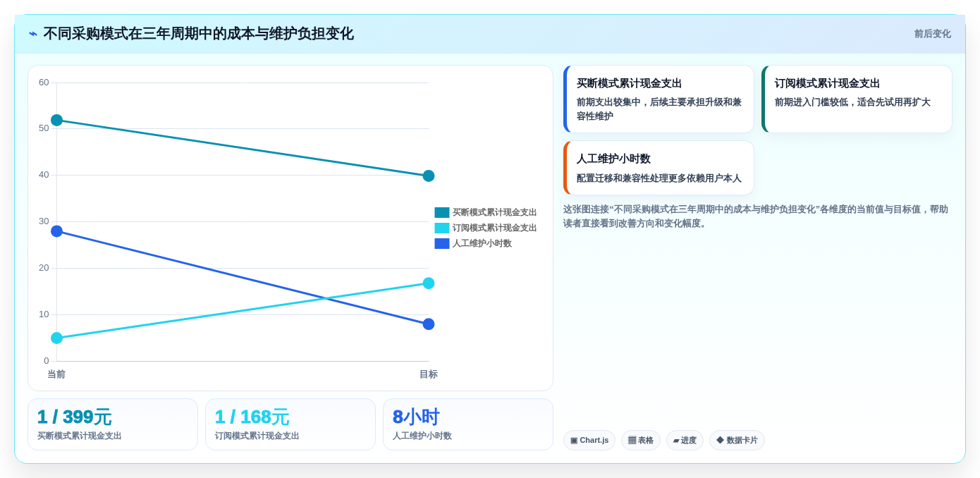Click legend text 人工维护小时数
980x478 pixels.
[x=482, y=243]
